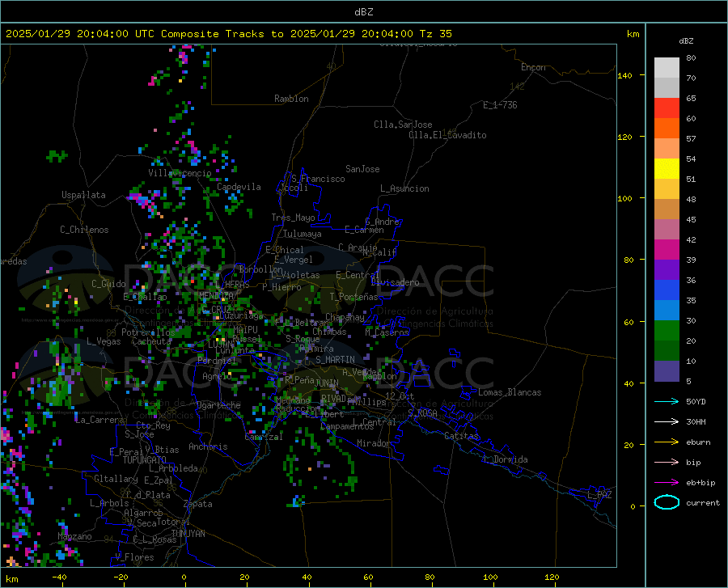Click the Tulumaya label

(302, 234)
